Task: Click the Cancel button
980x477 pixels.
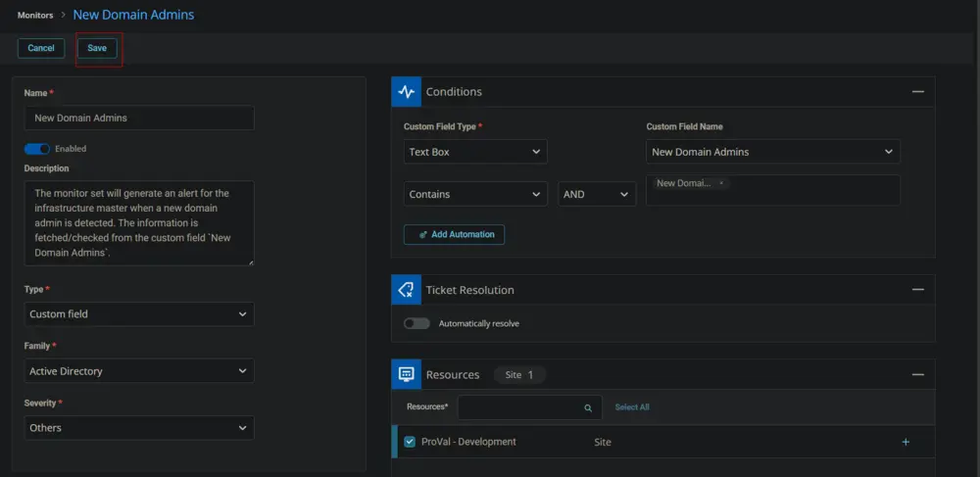Action: click(41, 48)
